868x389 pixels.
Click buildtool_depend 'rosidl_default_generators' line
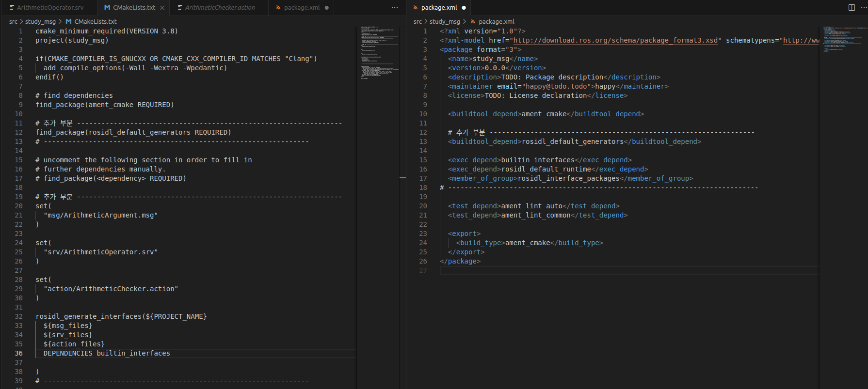[575, 142]
